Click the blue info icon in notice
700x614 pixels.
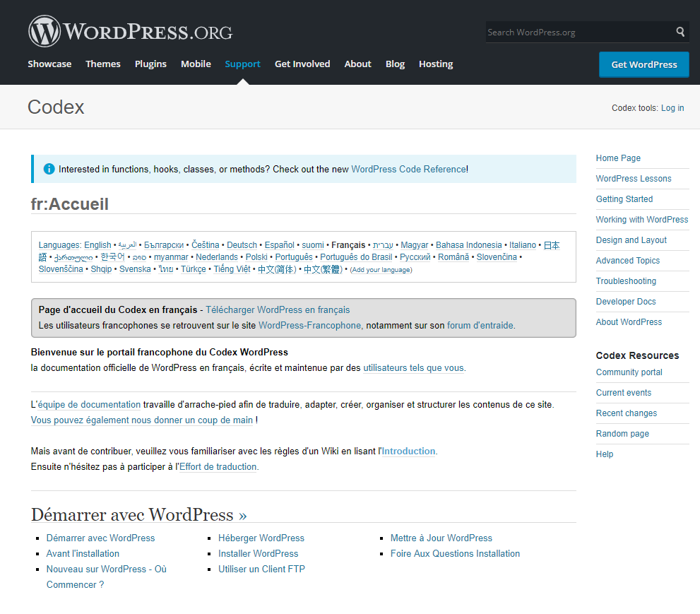pos(49,169)
